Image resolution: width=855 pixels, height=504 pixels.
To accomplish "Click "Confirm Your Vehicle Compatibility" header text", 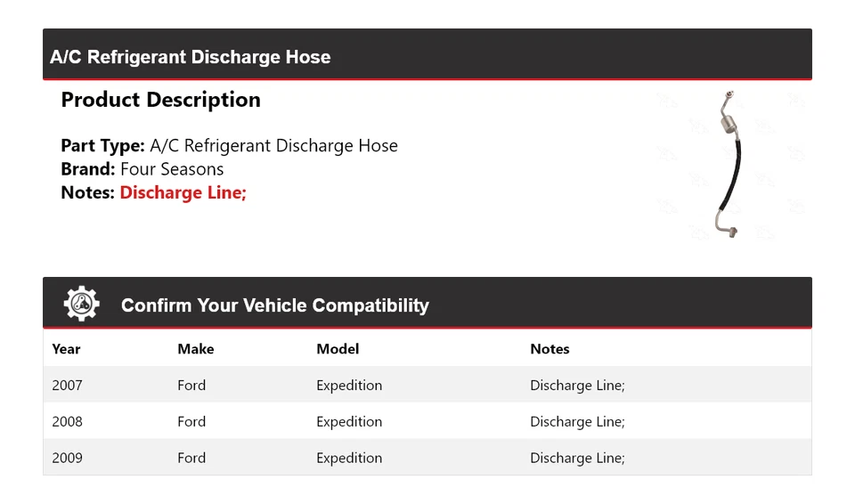I will click(x=274, y=305).
